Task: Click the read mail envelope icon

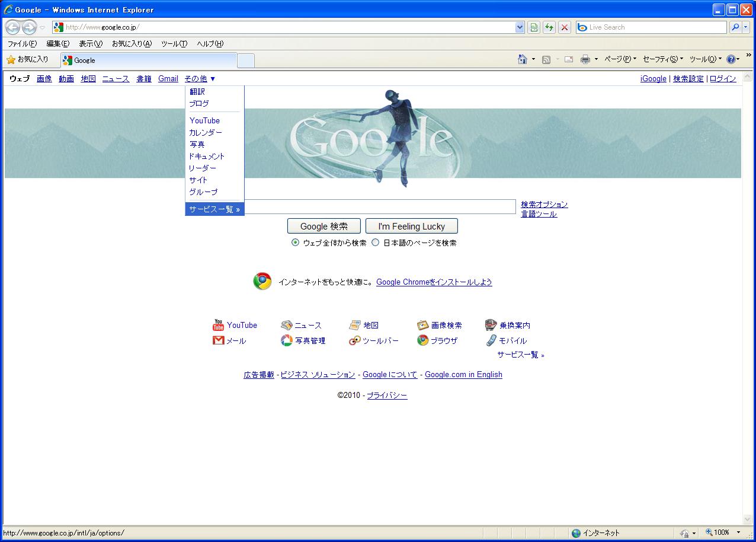Action: click(569, 59)
